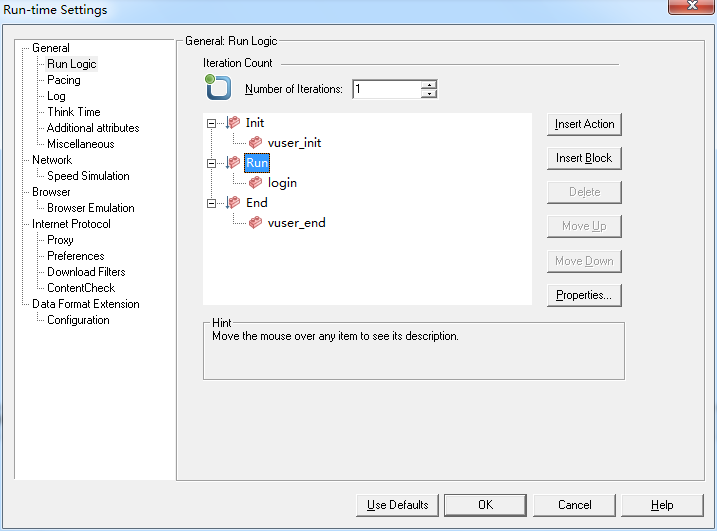The image size is (717, 531).
Task: Select the Run block in the tree
Action: click(x=257, y=163)
